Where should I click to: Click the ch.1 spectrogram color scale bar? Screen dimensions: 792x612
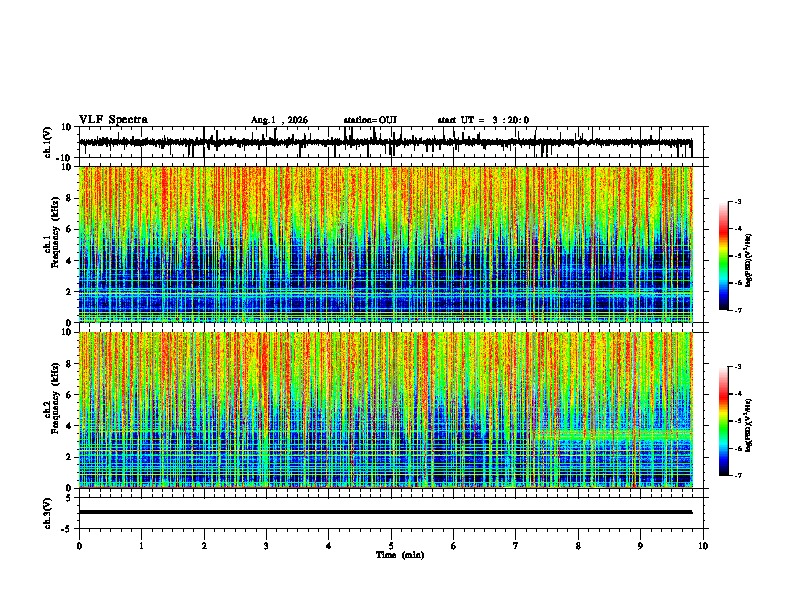(724, 256)
